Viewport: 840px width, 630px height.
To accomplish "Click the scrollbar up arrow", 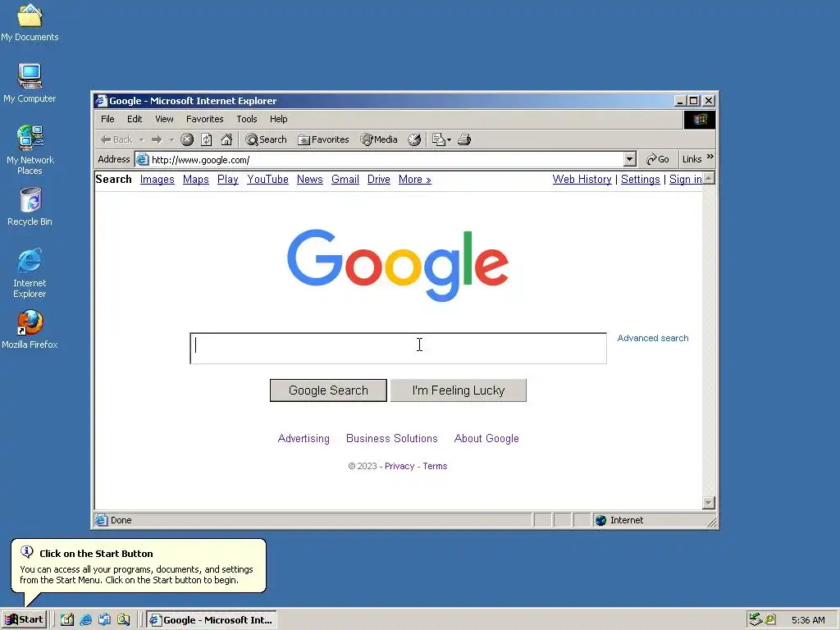I will pos(709,178).
